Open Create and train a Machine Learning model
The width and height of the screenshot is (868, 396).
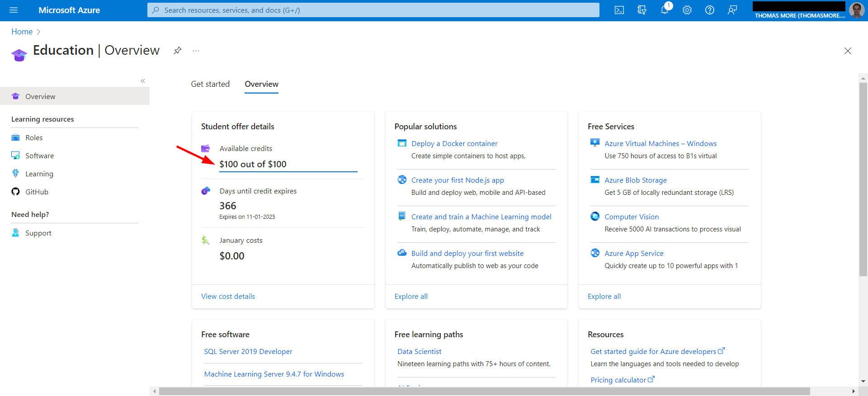point(481,217)
